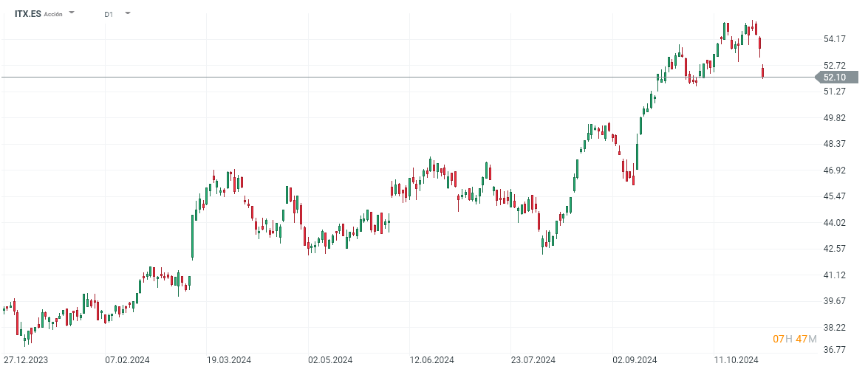Viewport: 868px width, 372px height.
Task: Click the 07H 47M candle countdown timer
Action: (794, 339)
